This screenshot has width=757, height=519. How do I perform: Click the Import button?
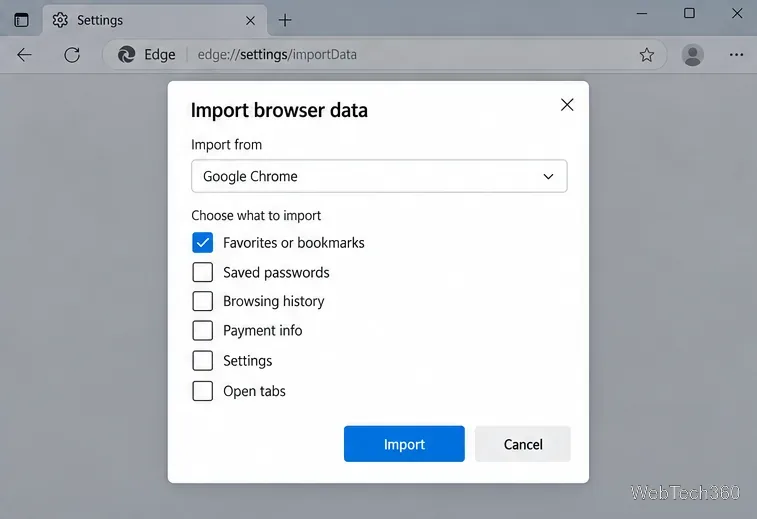[404, 444]
